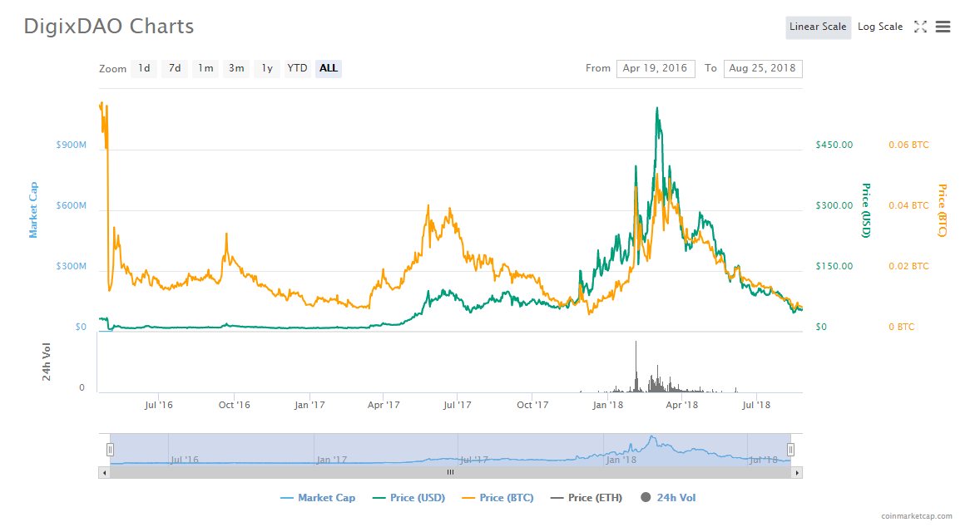
Task: Click the 0.06 BTC axis label
Action: [x=908, y=145]
